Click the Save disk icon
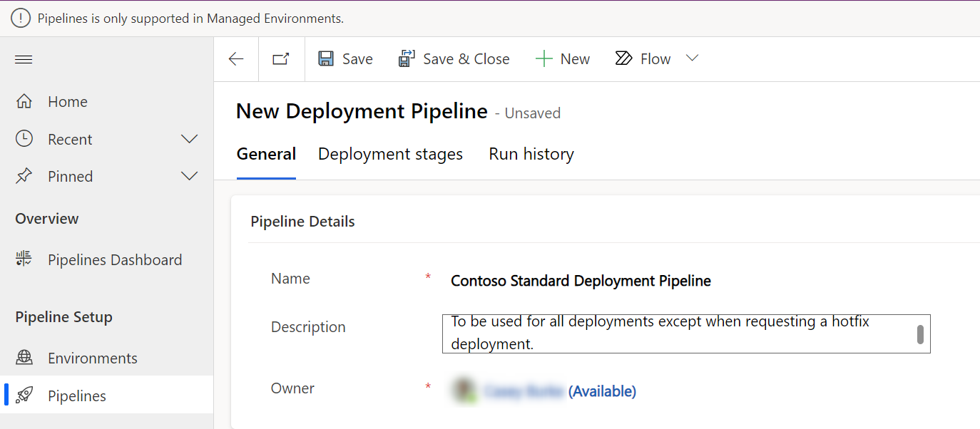Image resolution: width=980 pixels, height=429 pixels. click(x=327, y=58)
